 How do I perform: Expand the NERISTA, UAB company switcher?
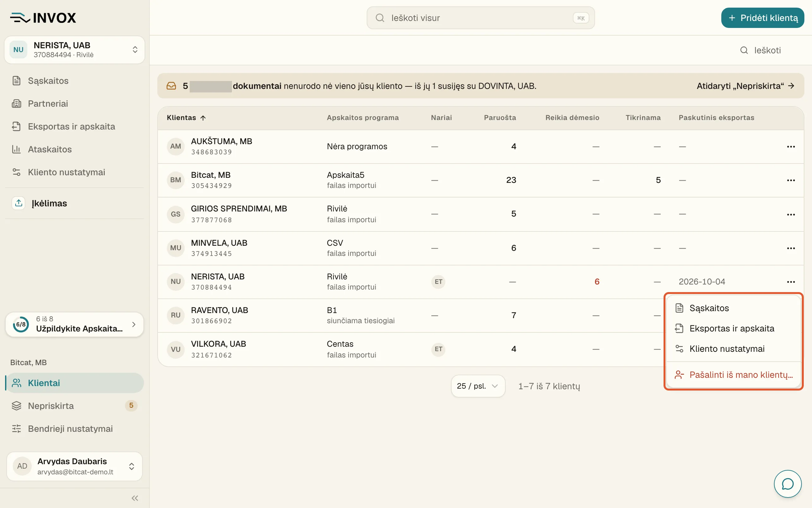pos(75,50)
